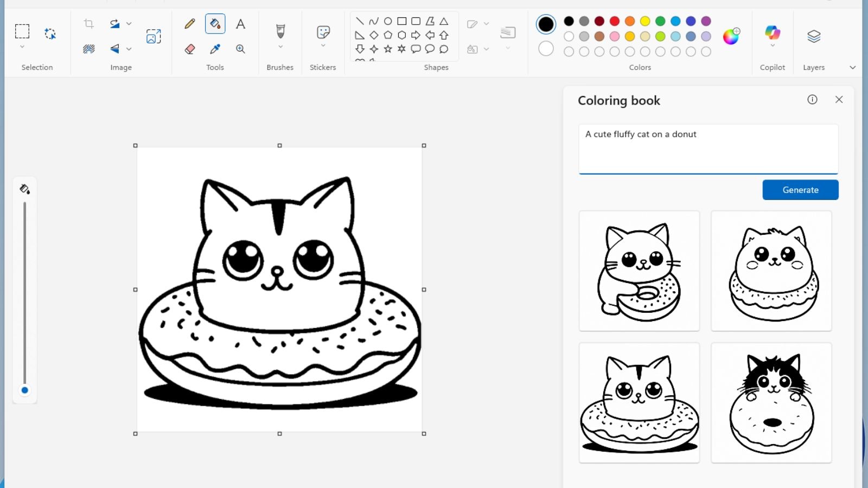Select the black cat donut thumbnail
Viewport: 868px width, 488px height.
tap(771, 402)
